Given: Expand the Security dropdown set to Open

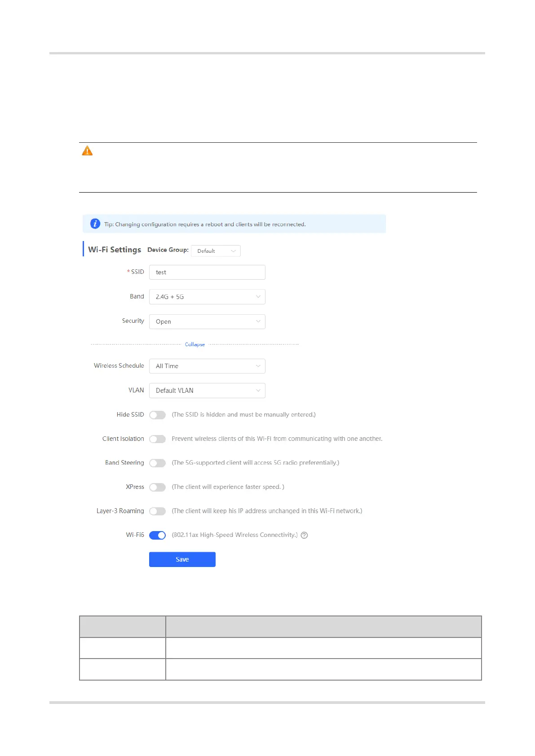Looking at the screenshot, I should (x=207, y=321).
